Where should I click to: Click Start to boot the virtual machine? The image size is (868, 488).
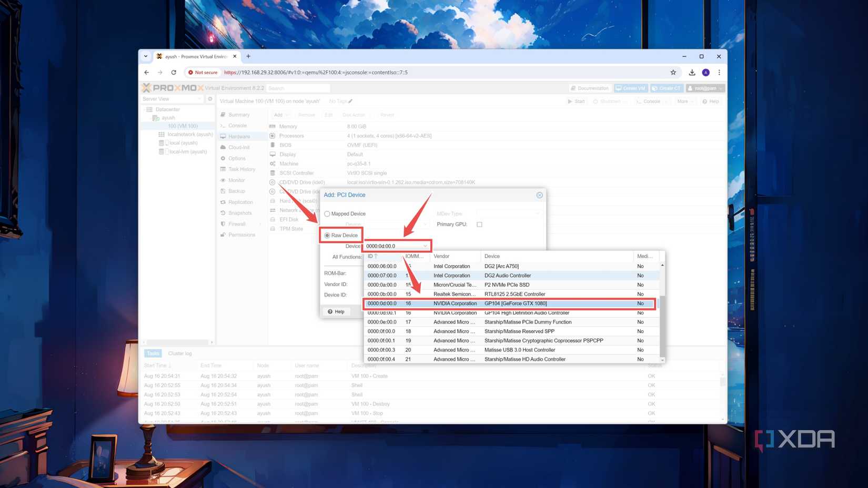click(576, 101)
